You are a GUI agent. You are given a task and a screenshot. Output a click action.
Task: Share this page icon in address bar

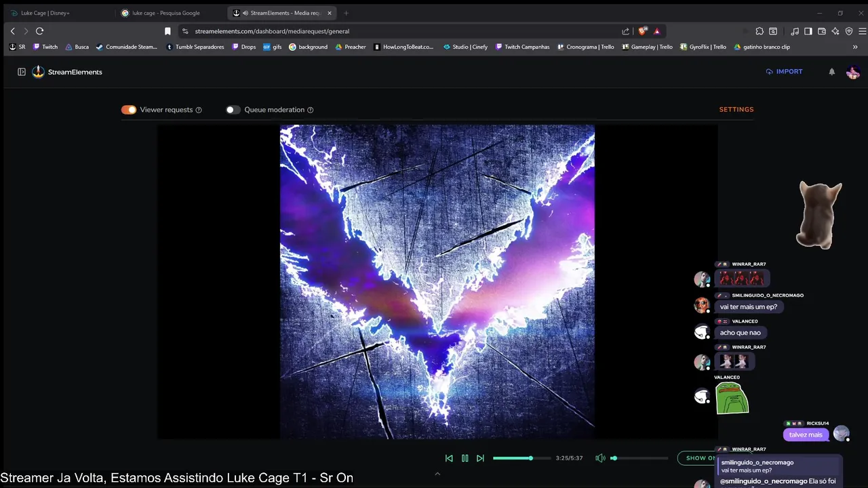(x=625, y=31)
